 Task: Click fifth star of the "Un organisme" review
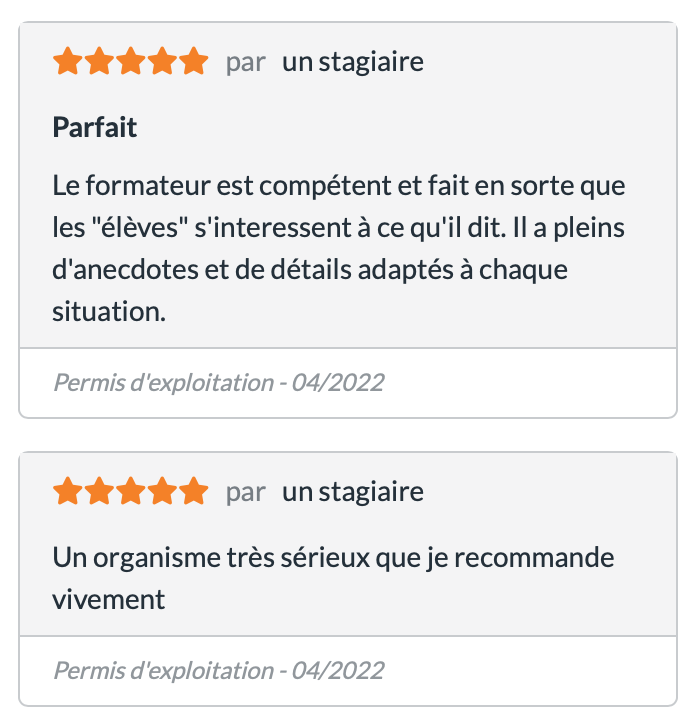pyautogui.click(x=193, y=492)
